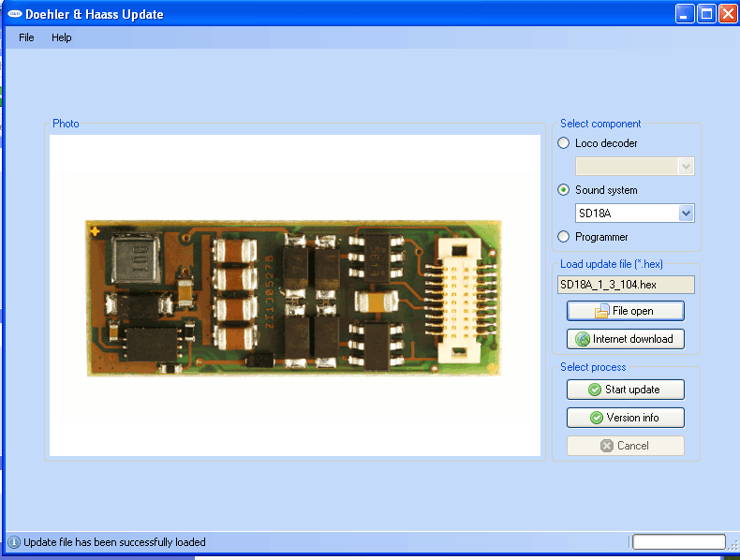Click the Internet download button
The image size is (740, 560).
pyautogui.click(x=626, y=339)
